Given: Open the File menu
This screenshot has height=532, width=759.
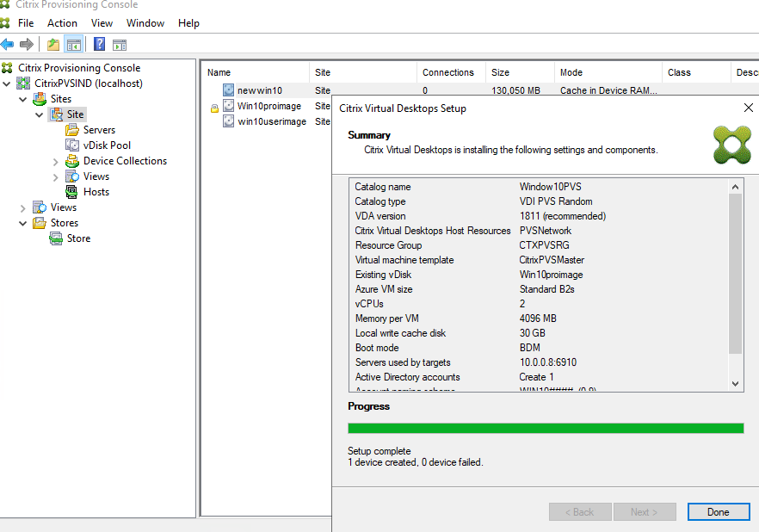Looking at the screenshot, I should click(26, 23).
